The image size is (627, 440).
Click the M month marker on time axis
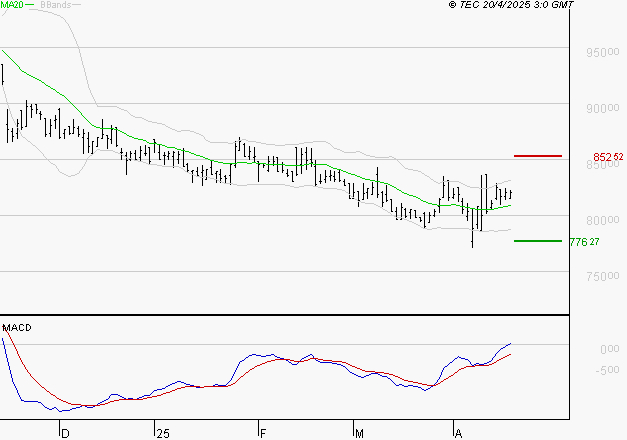tap(359, 433)
